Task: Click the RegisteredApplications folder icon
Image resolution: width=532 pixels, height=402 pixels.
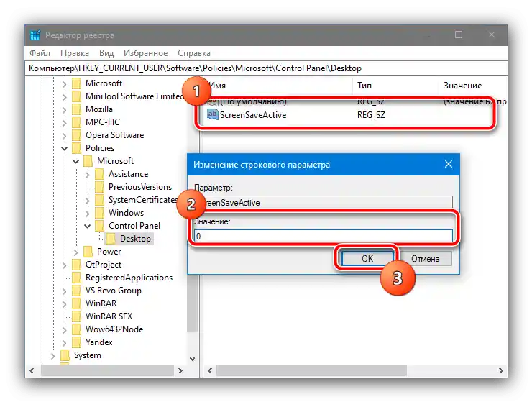Action: 77,278
